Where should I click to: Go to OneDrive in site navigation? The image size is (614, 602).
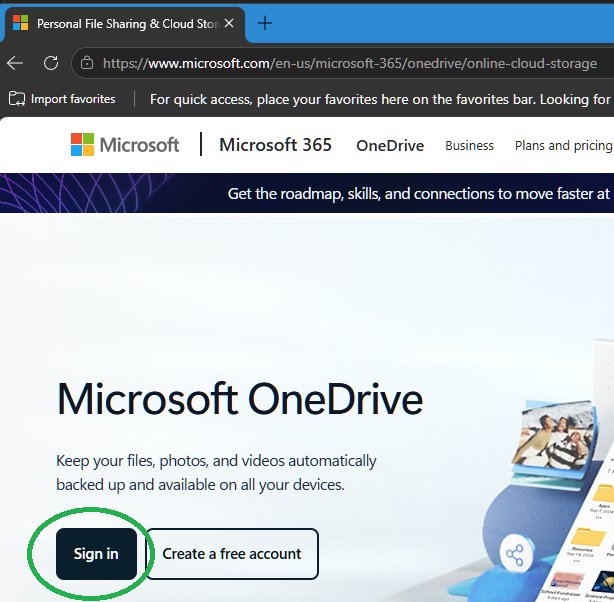390,146
